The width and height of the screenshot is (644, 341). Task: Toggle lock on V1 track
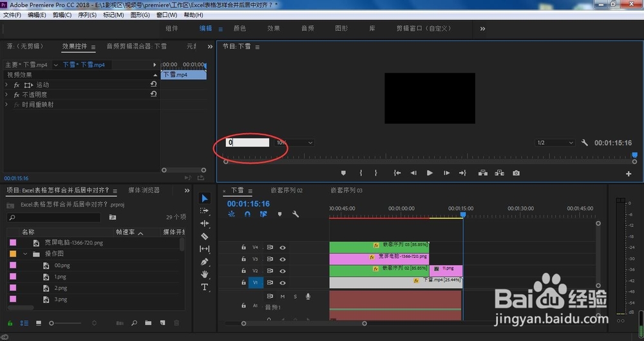tap(243, 282)
